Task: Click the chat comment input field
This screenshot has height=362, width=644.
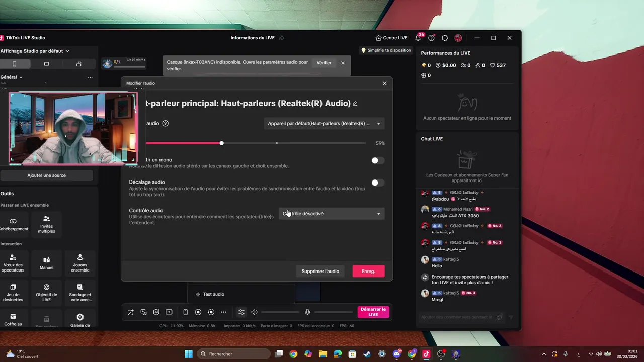Action: (457, 317)
